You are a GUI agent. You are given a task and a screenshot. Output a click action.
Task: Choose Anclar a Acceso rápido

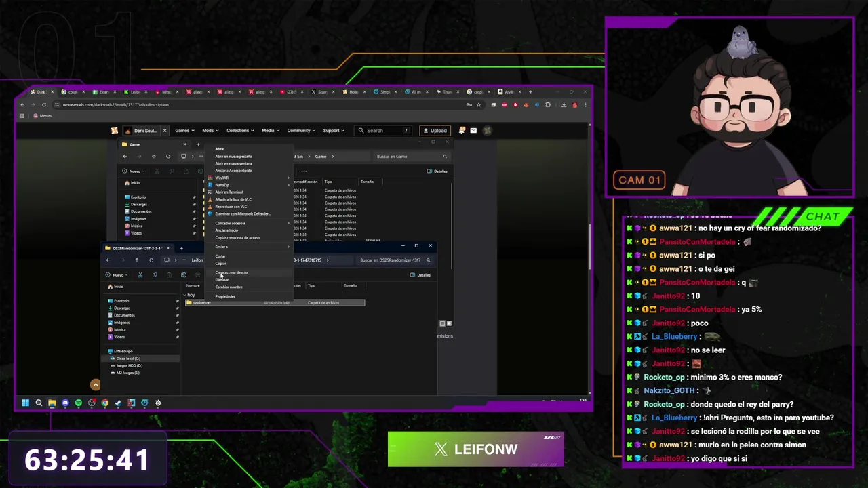tap(249, 170)
